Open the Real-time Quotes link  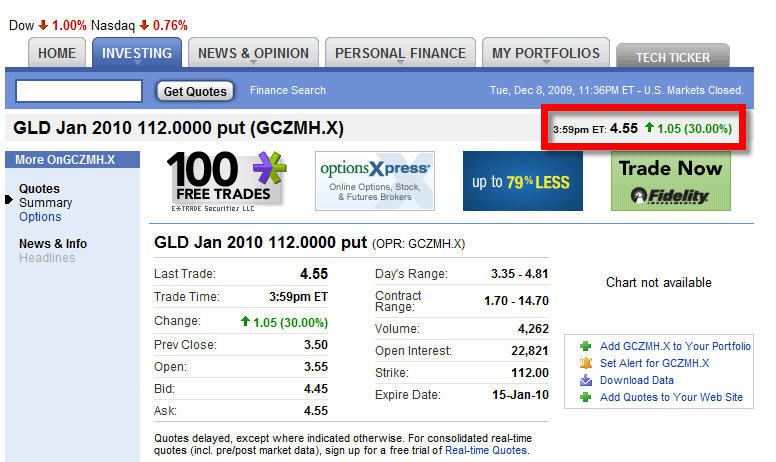click(x=486, y=450)
